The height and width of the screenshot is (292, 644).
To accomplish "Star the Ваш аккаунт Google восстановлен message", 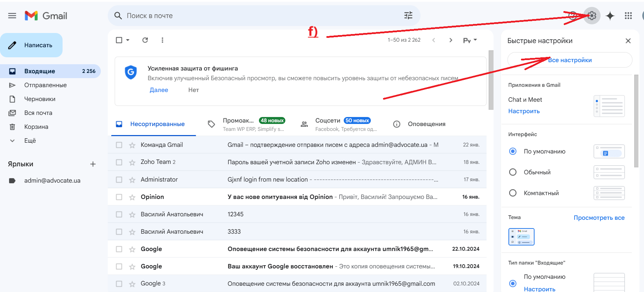I will click(132, 267).
